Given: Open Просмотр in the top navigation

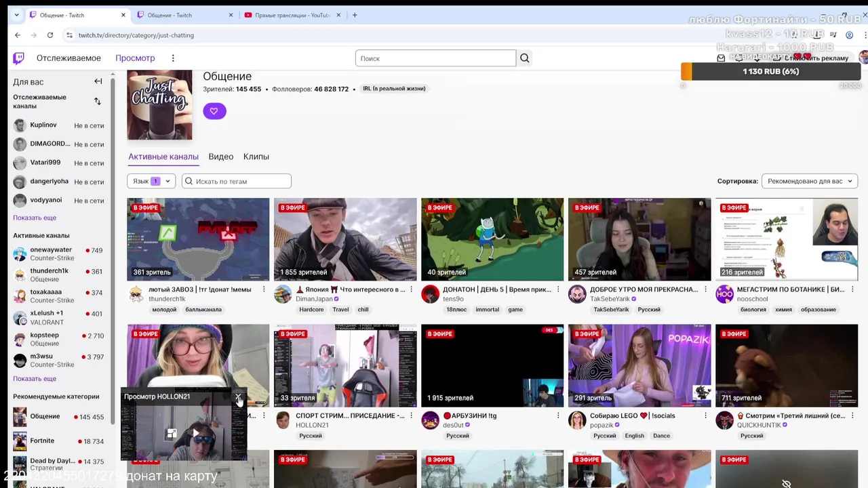Looking at the screenshot, I should pos(135,58).
